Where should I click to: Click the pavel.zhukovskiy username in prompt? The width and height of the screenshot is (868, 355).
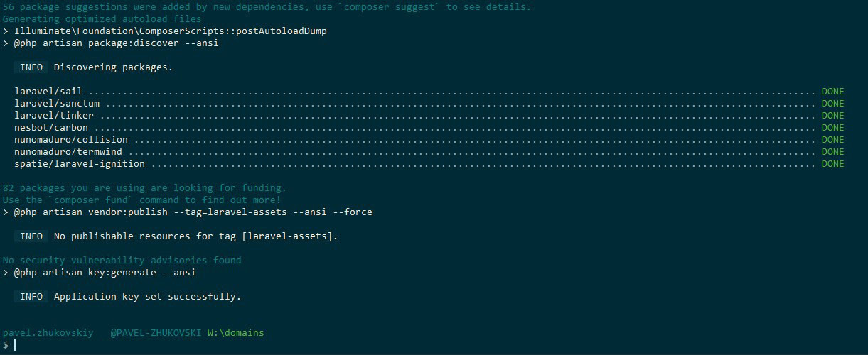click(x=48, y=332)
